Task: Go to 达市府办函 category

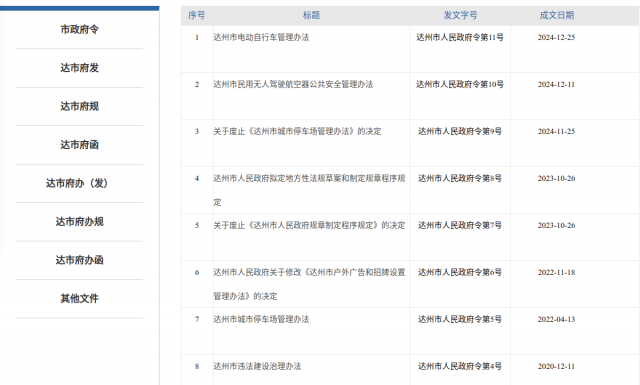Action: coord(80,260)
